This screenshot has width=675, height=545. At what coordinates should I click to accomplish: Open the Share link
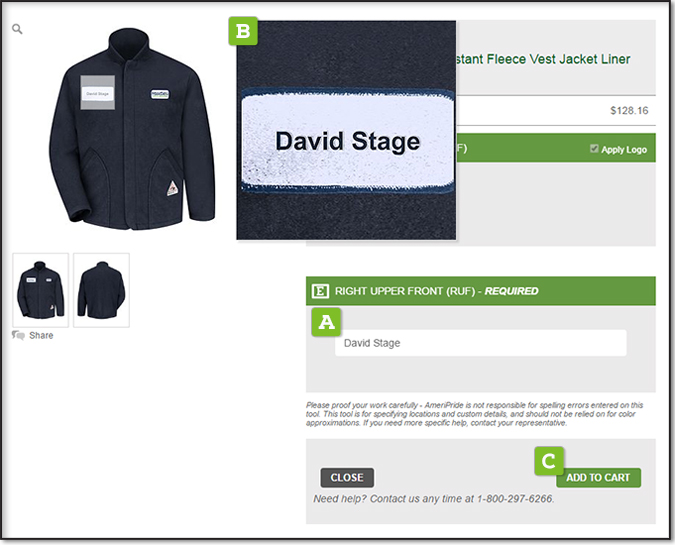41,335
